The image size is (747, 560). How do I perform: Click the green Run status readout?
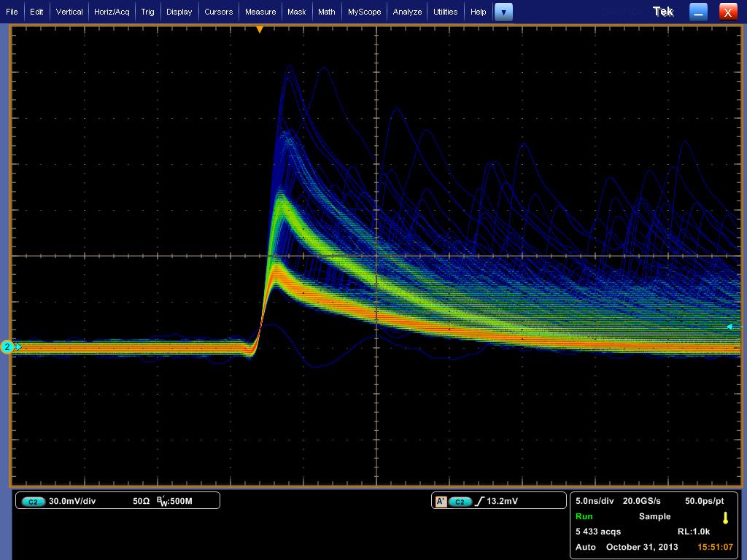(584, 516)
